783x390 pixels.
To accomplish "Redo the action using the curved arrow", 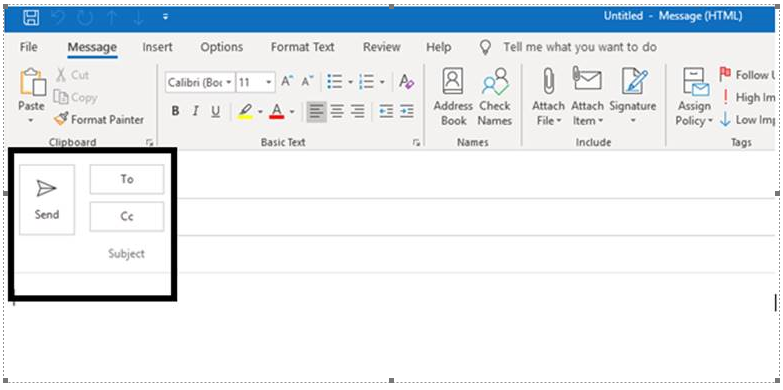I will (x=85, y=17).
